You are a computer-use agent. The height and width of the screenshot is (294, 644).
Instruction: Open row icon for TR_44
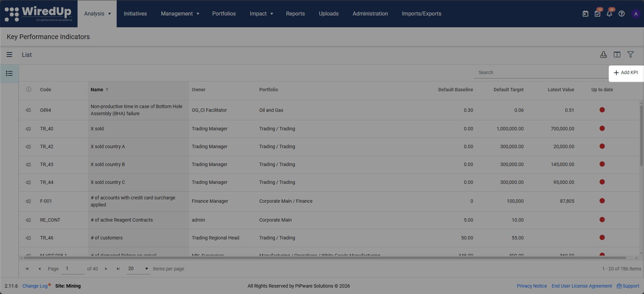(28, 182)
